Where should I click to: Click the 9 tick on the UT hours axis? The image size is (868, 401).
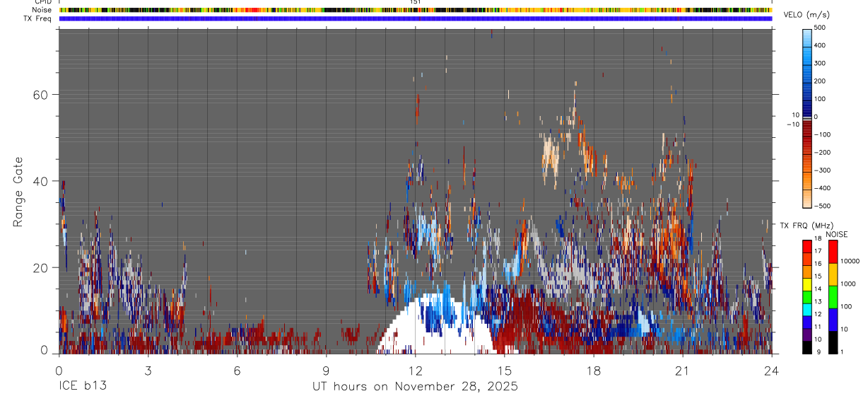pyautogui.click(x=326, y=371)
